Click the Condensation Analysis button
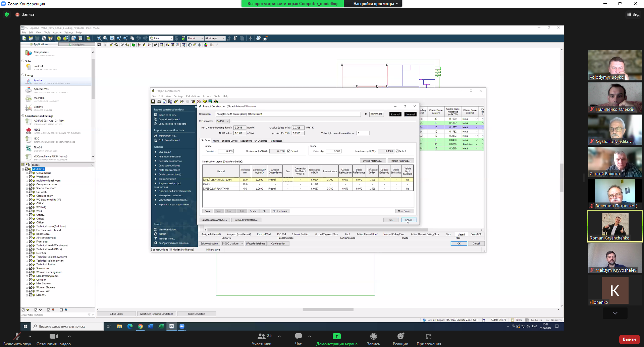Viewport: 644px width, 347px height. (214, 220)
